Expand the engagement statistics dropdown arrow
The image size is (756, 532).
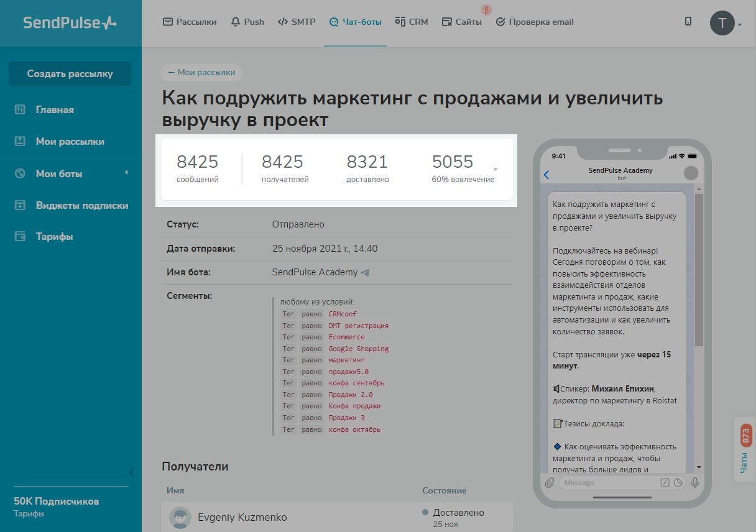point(496,170)
